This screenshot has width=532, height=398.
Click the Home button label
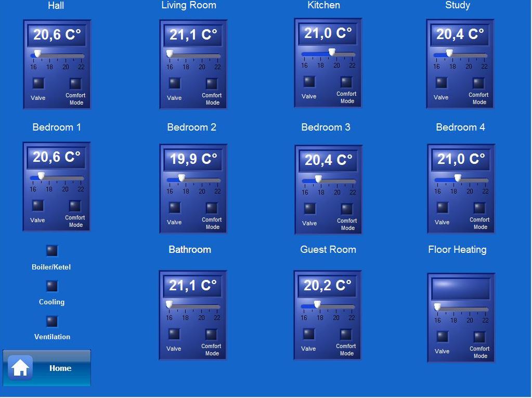[60, 368]
